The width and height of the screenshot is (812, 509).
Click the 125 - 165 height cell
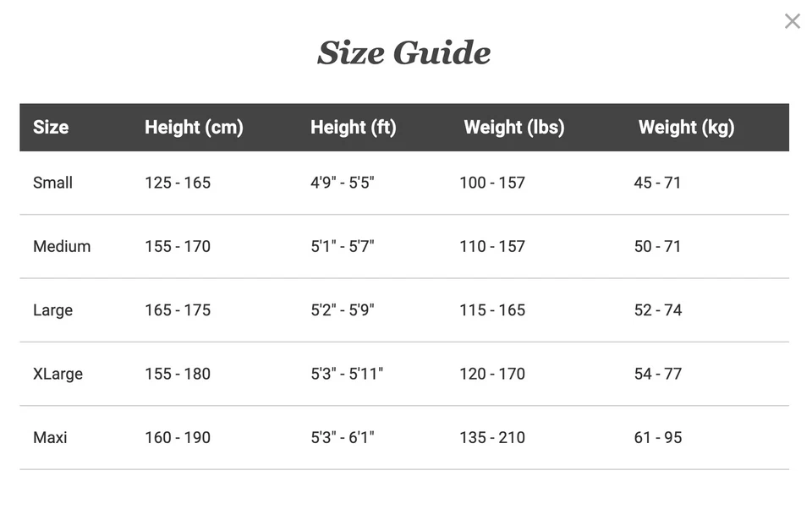[x=178, y=183]
